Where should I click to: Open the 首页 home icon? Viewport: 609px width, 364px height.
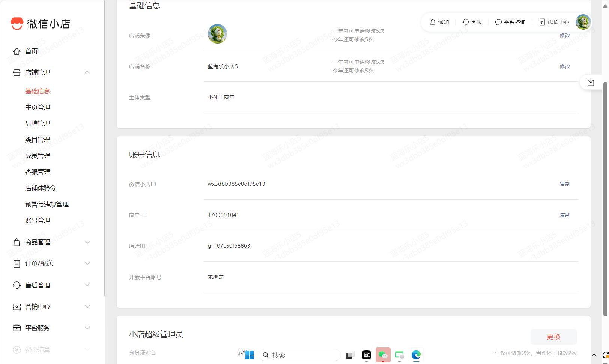[17, 51]
